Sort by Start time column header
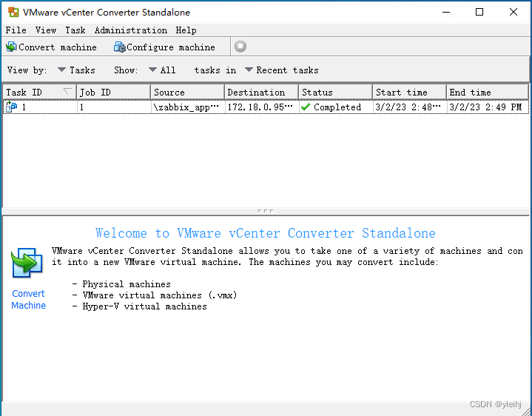Screen dimensions: 532x416 pos(409,93)
